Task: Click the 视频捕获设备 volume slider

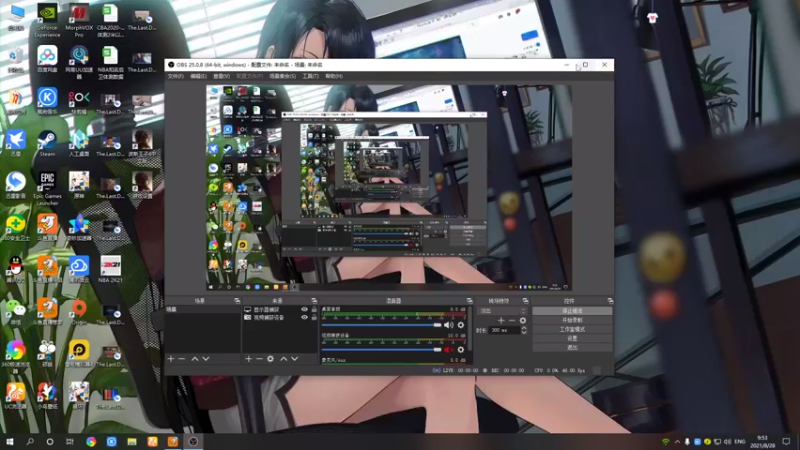Action: [381, 349]
